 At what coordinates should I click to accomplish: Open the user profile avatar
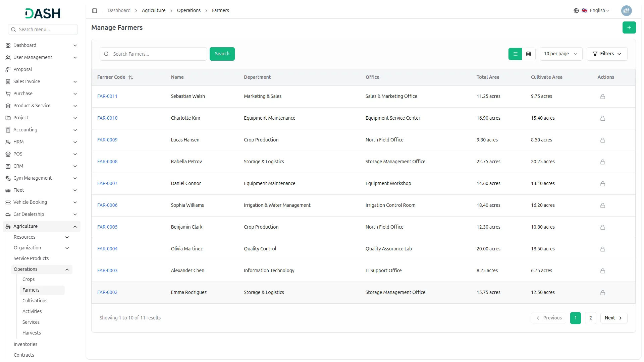point(626,11)
